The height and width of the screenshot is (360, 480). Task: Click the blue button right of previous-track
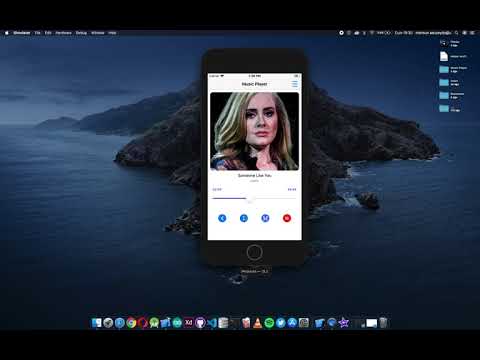point(244,218)
